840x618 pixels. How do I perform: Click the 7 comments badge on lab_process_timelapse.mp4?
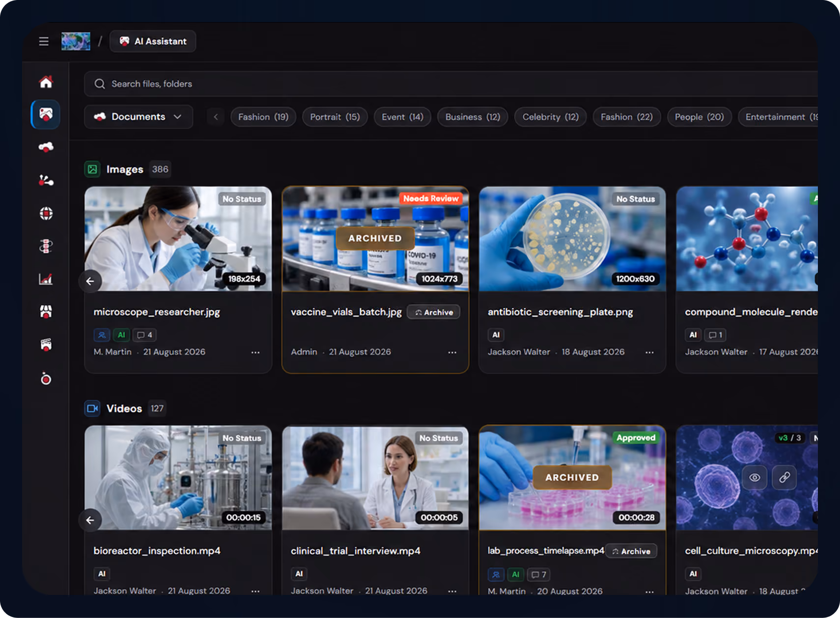point(539,574)
